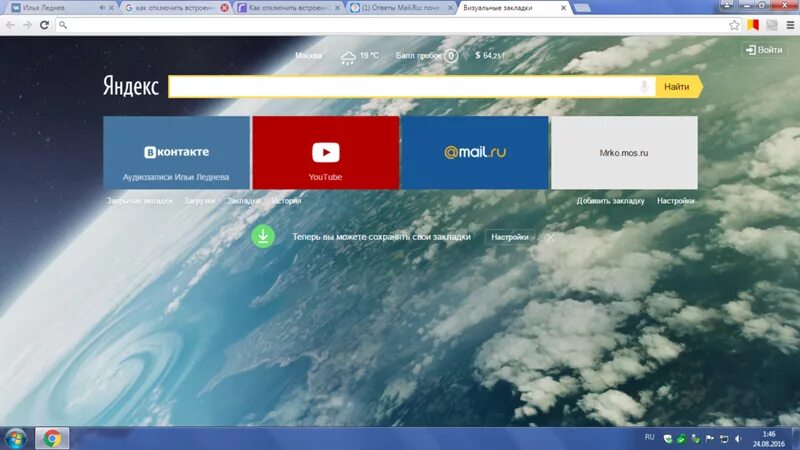Reload the current page
The width and height of the screenshot is (800, 450).
point(44,24)
